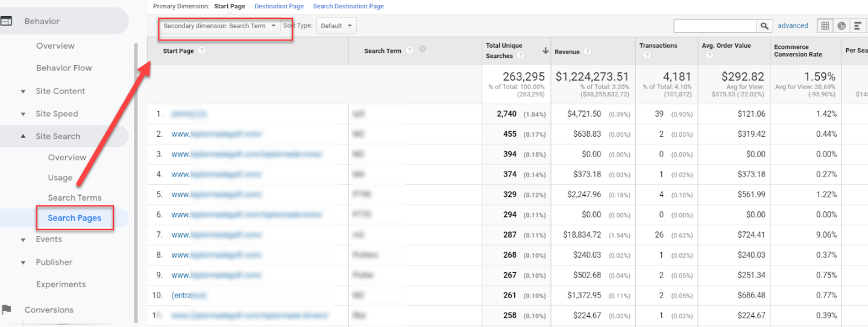
Task: Sort by Total Unique Searches arrow
Action: [546, 51]
